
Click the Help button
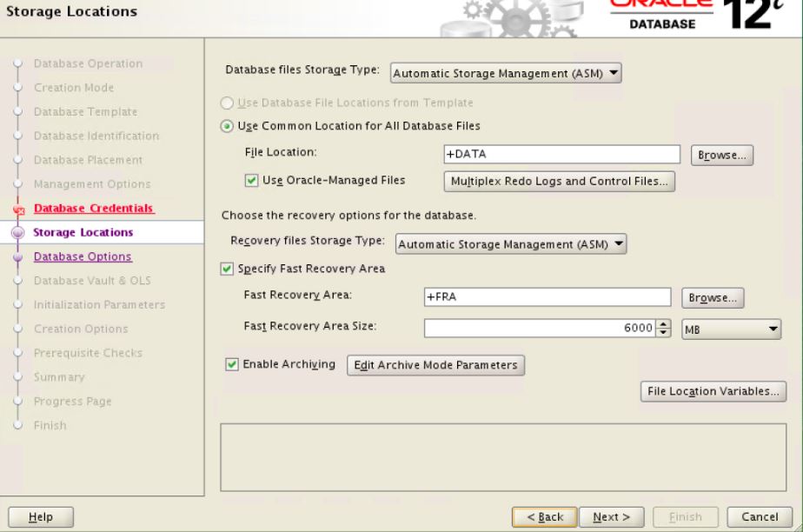(x=41, y=517)
